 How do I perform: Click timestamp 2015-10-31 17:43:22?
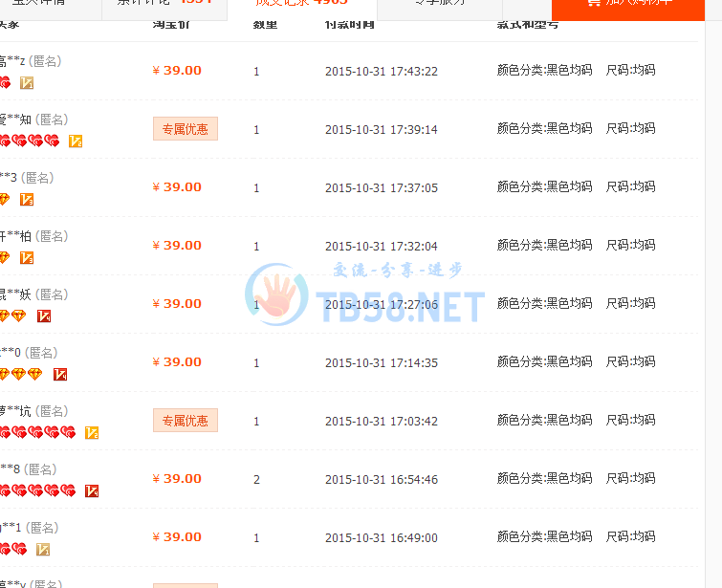point(382,72)
